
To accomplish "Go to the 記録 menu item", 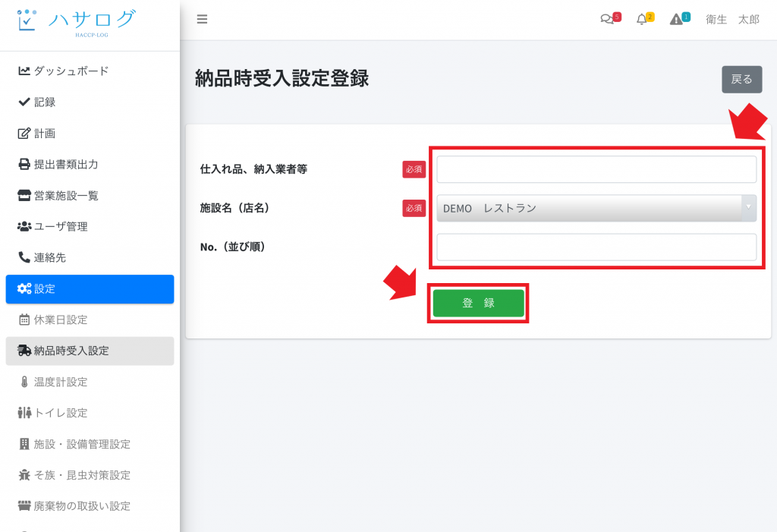I will (x=90, y=102).
